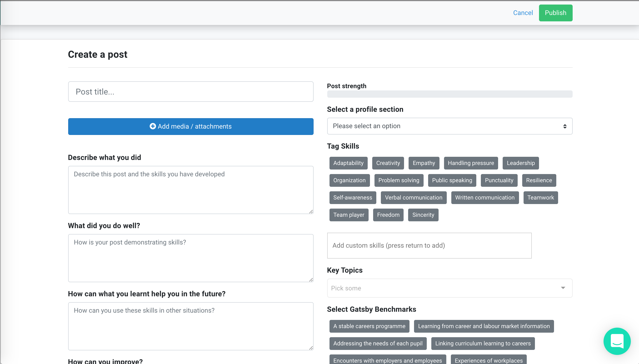The width and height of the screenshot is (639, 364).
Task: Toggle the Punctuality skill tag
Action: 499,180
